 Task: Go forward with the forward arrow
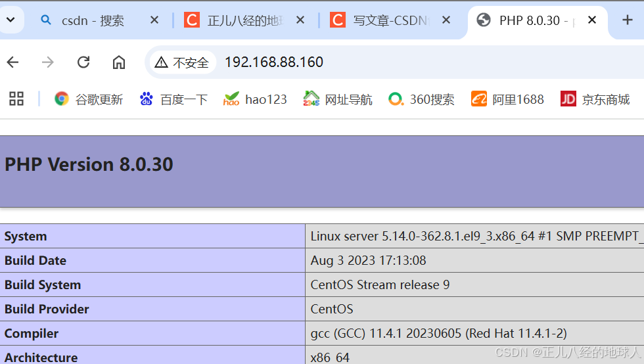48,62
